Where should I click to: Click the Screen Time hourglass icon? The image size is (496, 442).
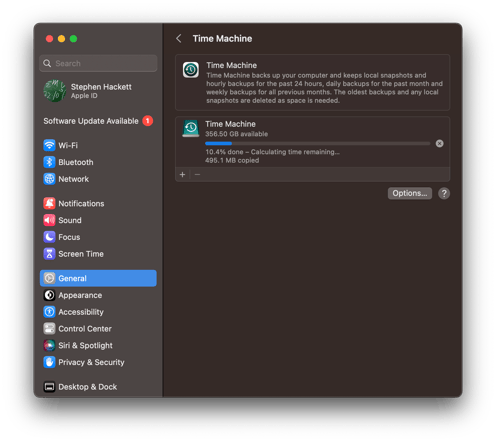[49, 254]
